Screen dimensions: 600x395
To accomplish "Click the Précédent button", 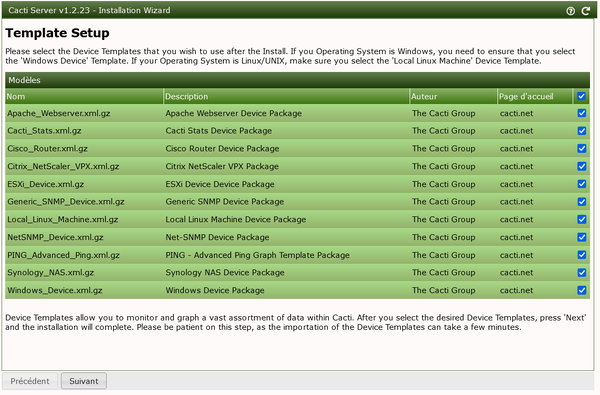I will point(30,381).
